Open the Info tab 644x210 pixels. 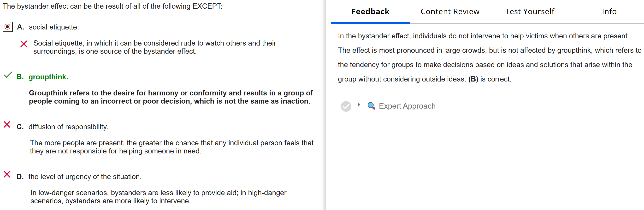tap(609, 12)
